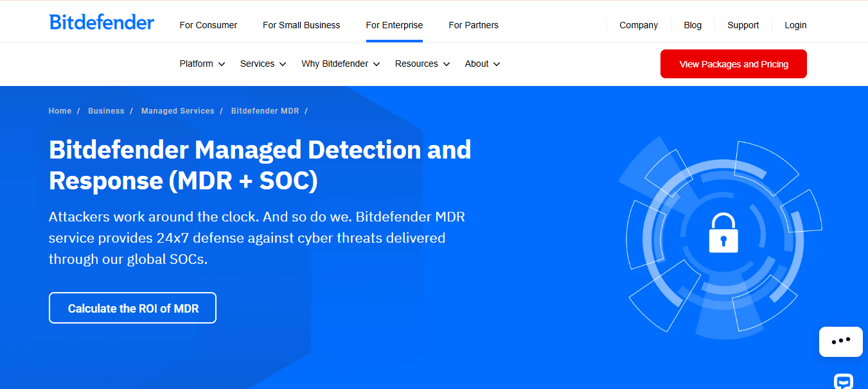
Task: Click the three-dots widget button
Action: (x=840, y=341)
